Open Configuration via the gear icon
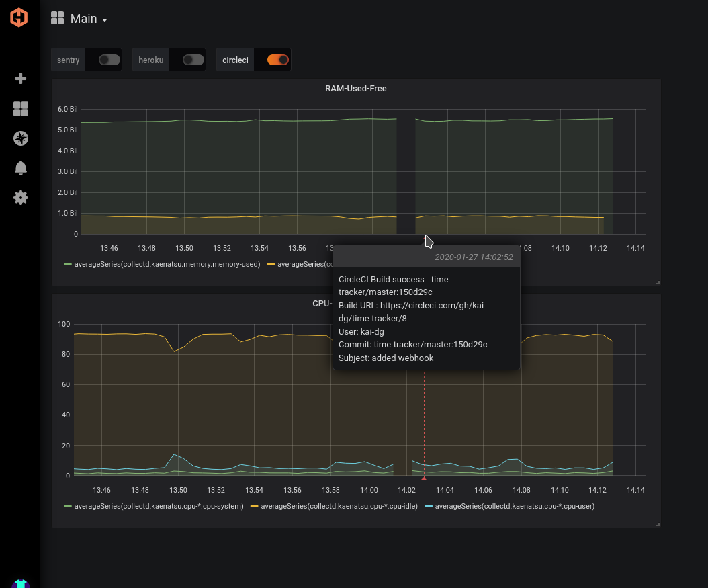Image resolution: width=708 pixels, height=588 pixels. (x=21, y=198)
